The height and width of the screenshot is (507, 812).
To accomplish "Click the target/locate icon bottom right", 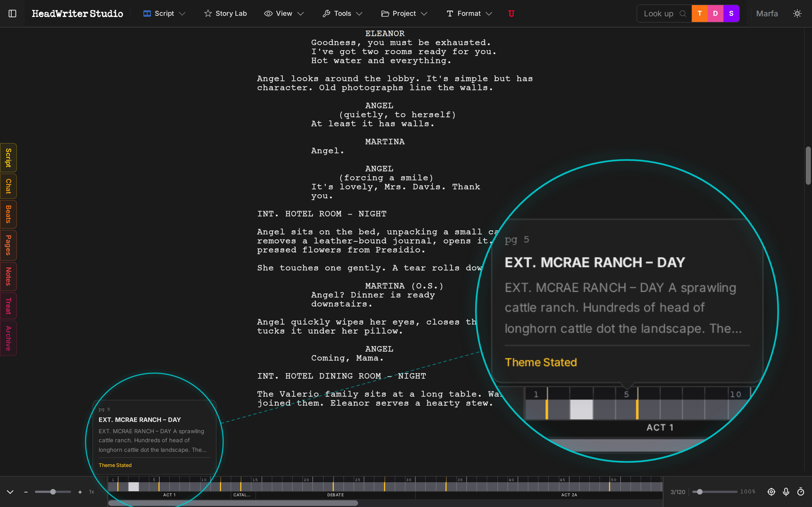I will (771, 492).
